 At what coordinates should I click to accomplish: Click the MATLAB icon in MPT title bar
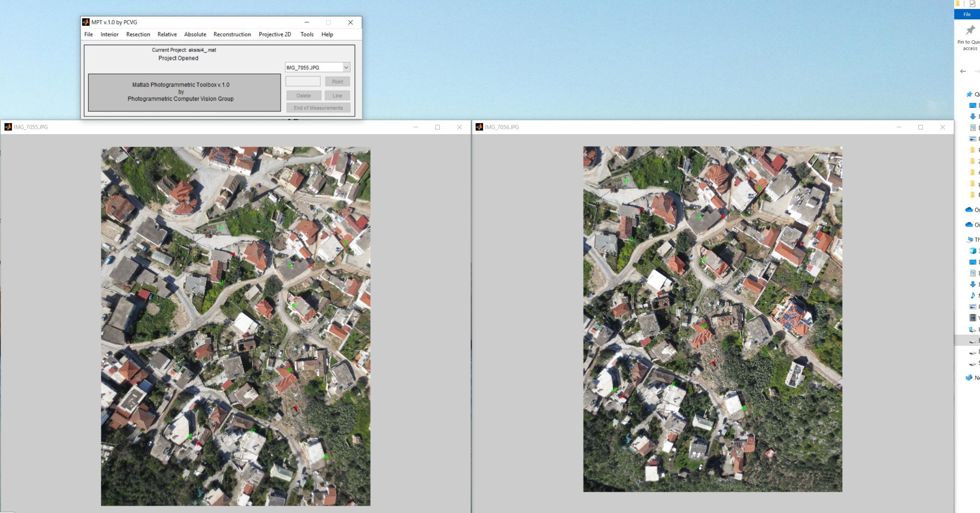tap(86, 22)
